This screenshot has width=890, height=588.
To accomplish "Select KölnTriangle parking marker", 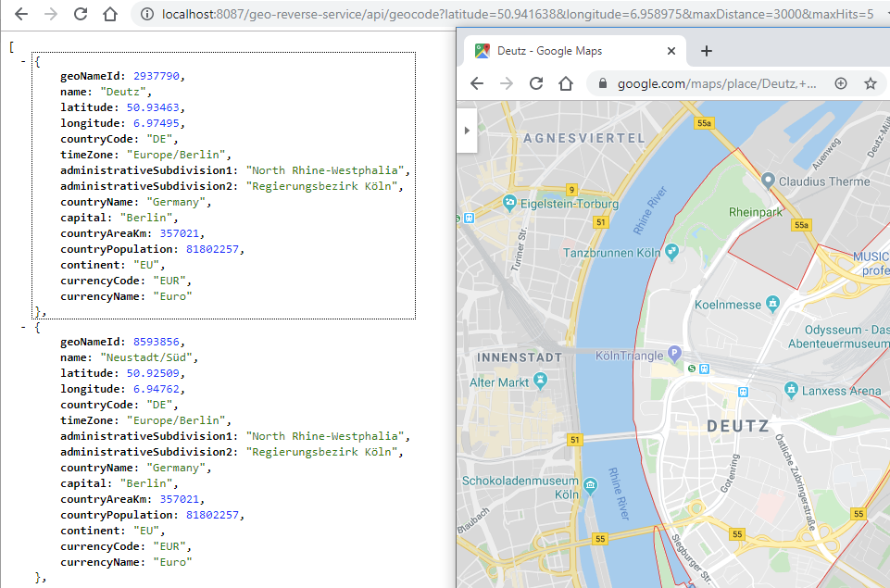I will 673,354.
